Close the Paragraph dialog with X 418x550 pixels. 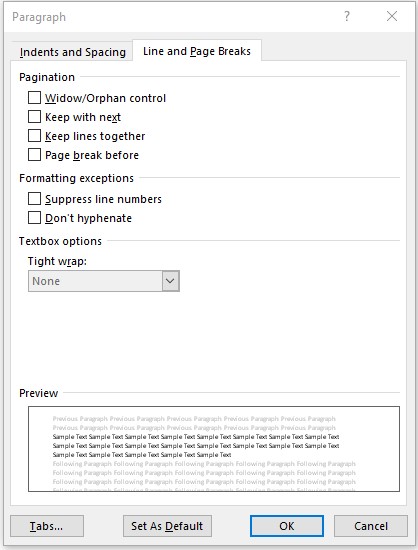pos(392,16)
